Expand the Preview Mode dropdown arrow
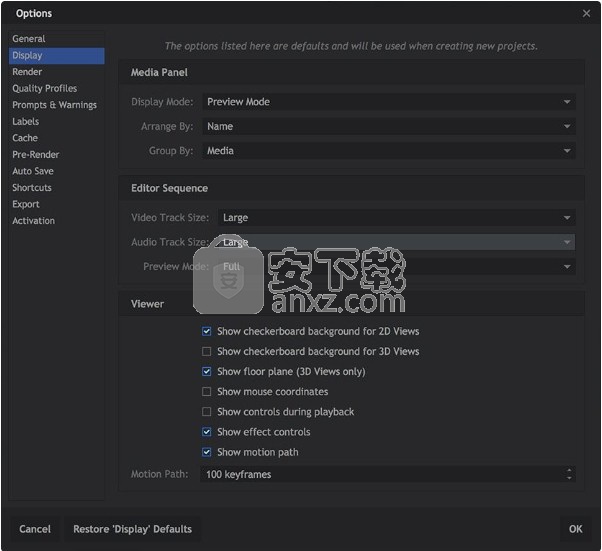This screenshot has width=602, height=551. pyautogui.click(x=567, y=266)
